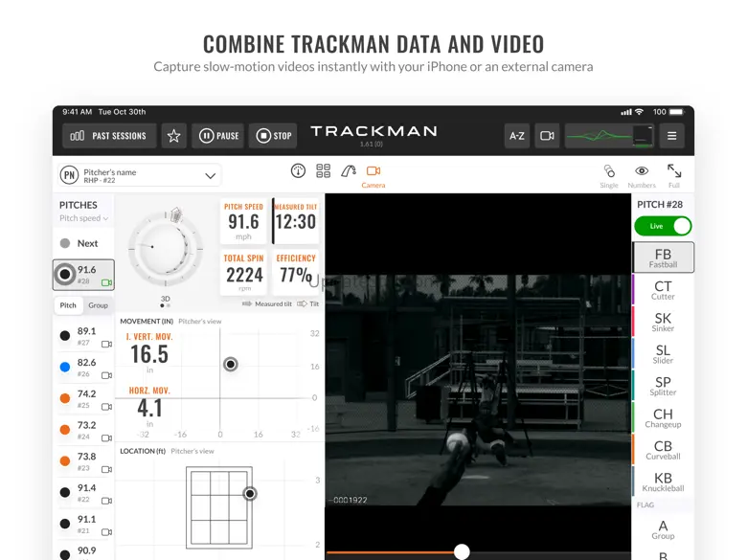Tag pitch as CB Curveball
This screenshot has height=560, width=747.
click(x=663, y=450)
